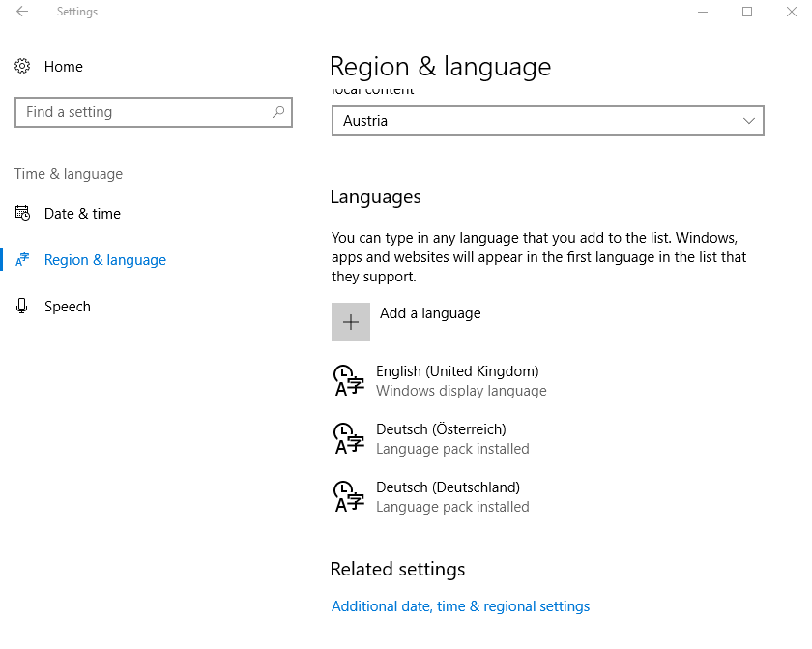Click the language icon beside English (United Kingdom)
Screen dimensions: 812x649
pos(347,380)
